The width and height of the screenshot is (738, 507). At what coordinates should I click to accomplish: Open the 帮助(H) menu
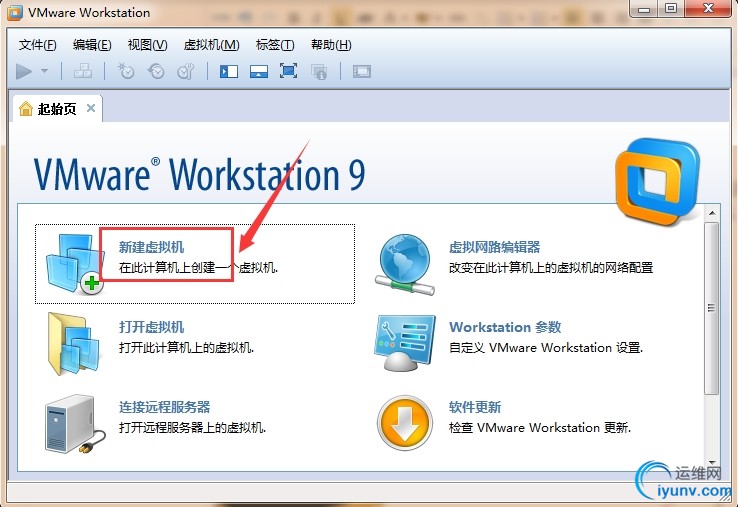331,45
